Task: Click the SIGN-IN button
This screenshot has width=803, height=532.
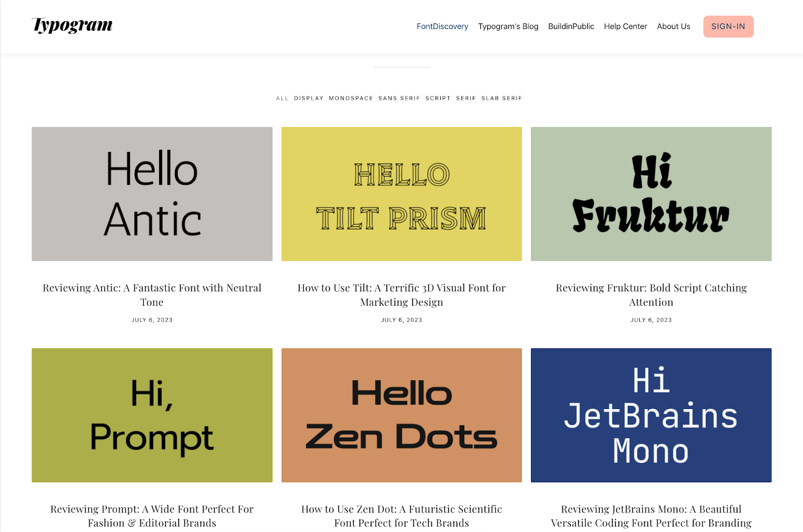Action: point(728,26)
